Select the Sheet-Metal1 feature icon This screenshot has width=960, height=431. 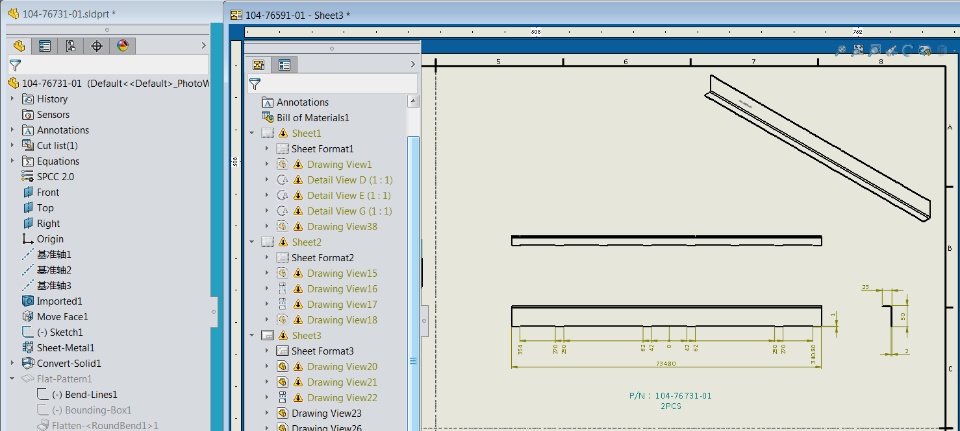point(28,348)
